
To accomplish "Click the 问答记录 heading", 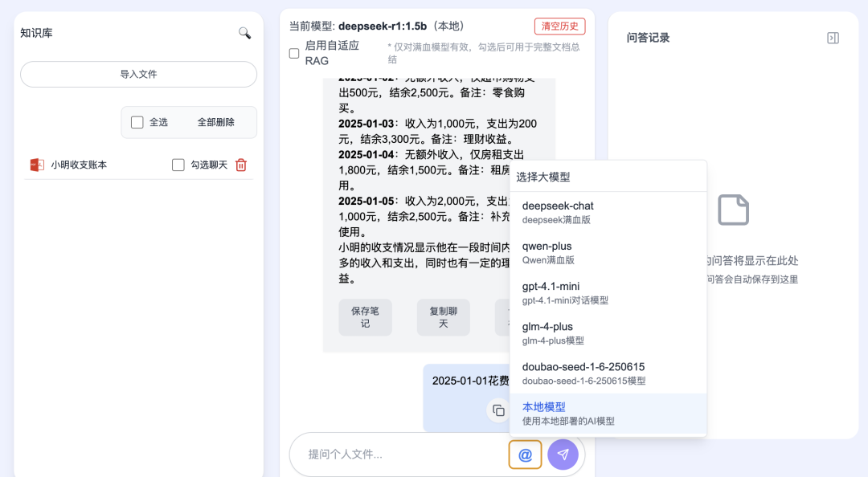I will (x=648, y=38).
